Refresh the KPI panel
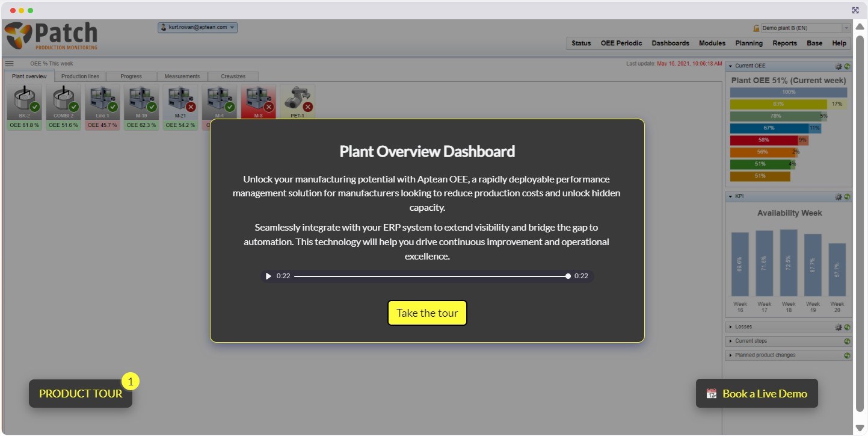The height and width of the screenshot is (436, 868). click(x=847, y=197)
